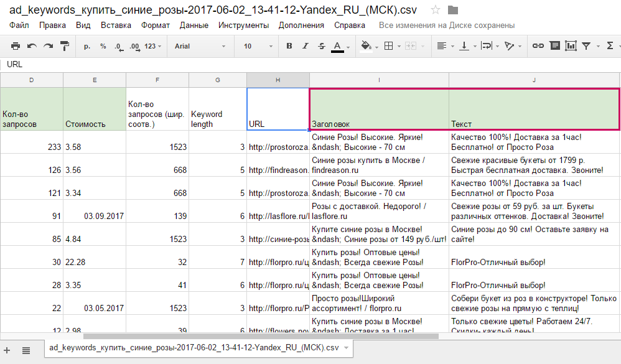
Task: Open the Данные menu
Action: (x=194, y=26)
